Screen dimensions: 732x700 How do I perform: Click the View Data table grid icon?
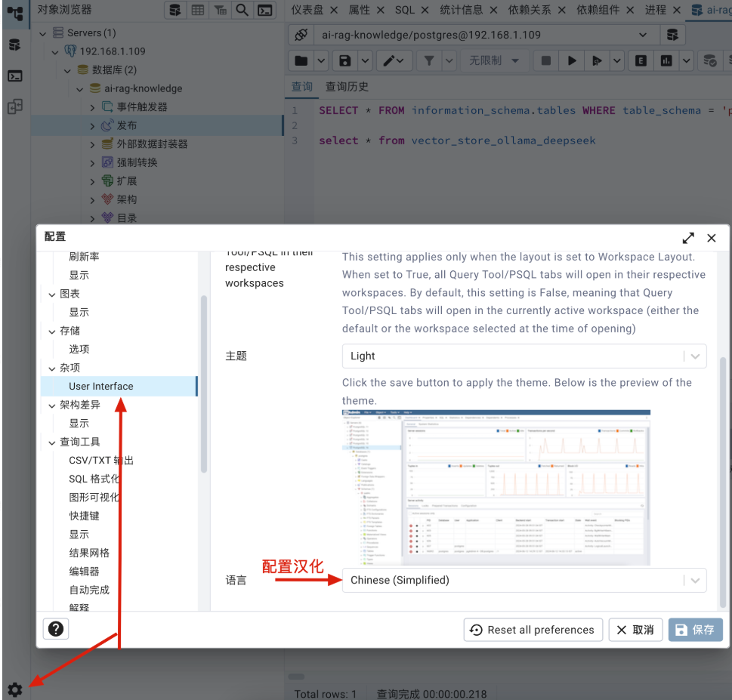[197, 10]
